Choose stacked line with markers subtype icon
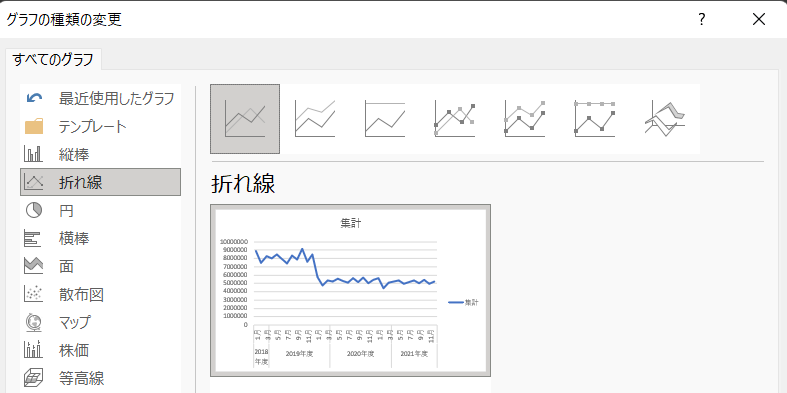Viewport: 787px width, 393px height. [x=524, y=119]
